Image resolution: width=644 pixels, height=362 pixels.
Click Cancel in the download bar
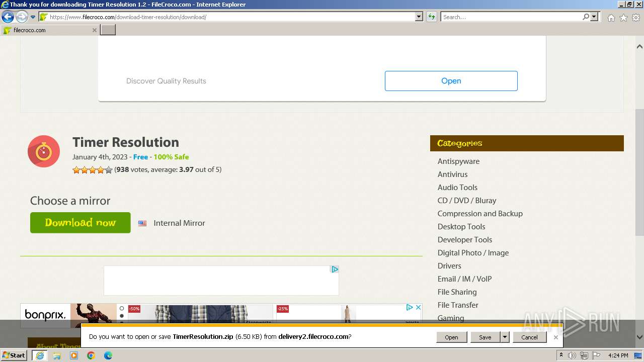pos(529,337)
